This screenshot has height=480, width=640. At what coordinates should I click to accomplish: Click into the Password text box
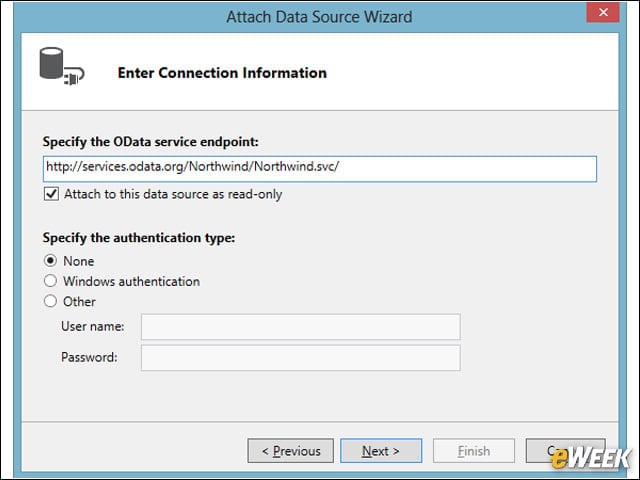click(301, 358)
